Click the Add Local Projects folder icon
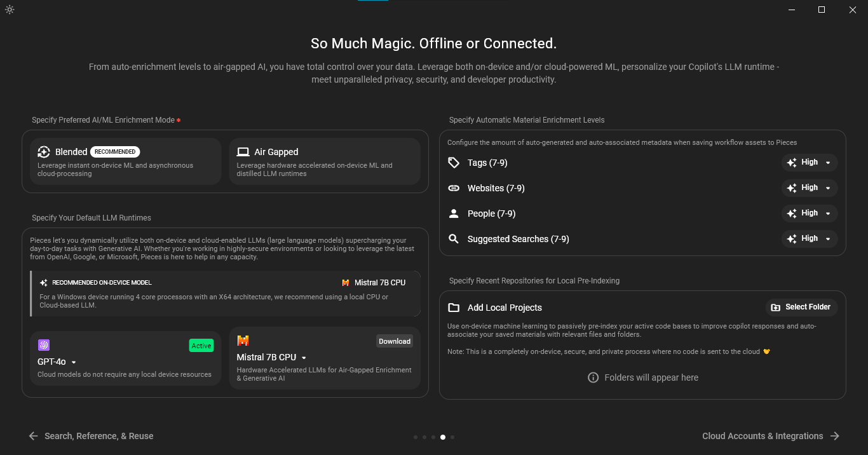 (x=454, y=308)
